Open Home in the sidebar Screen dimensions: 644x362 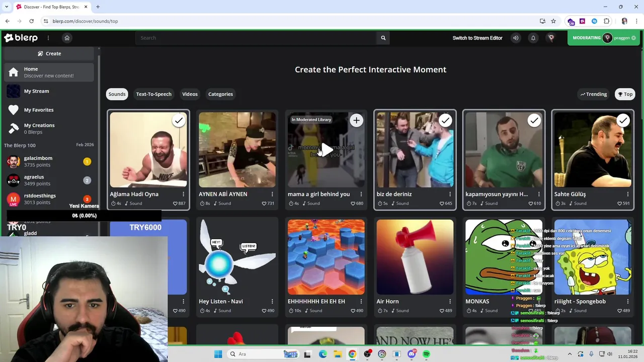(x=49, y=72)
